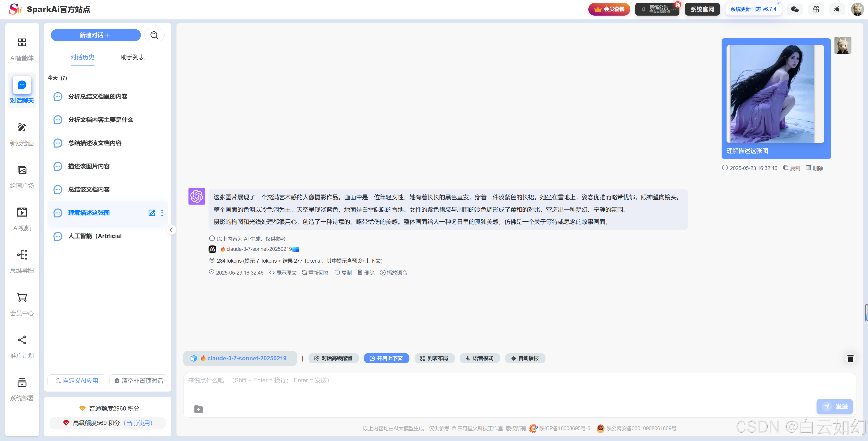Click the uploaded portrait image thumbnail
Screen dimensions: 868x441
click(775, 94)
